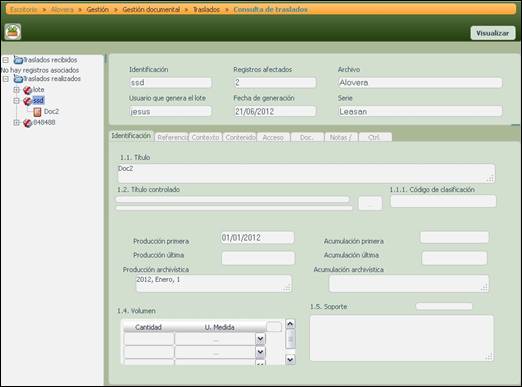Image resolution: width=522 pixels, height=387 pixels.
Task: Click the Registros afectados field
Action: coord(275,83)
